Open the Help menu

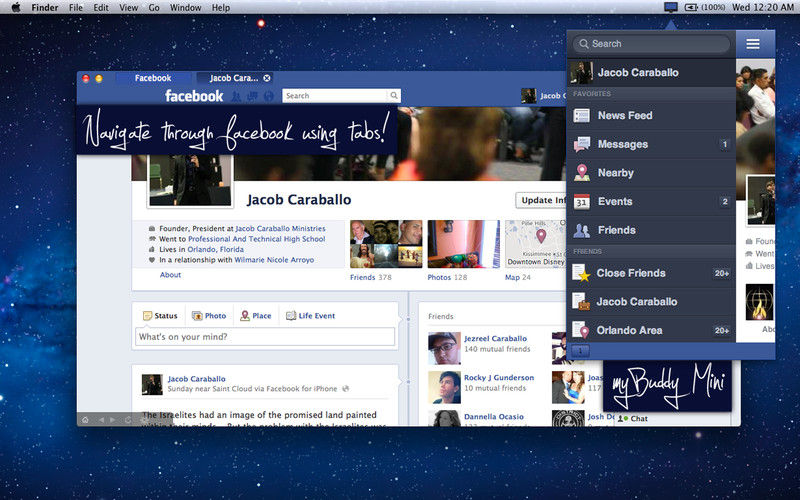[x=221, y=8]
